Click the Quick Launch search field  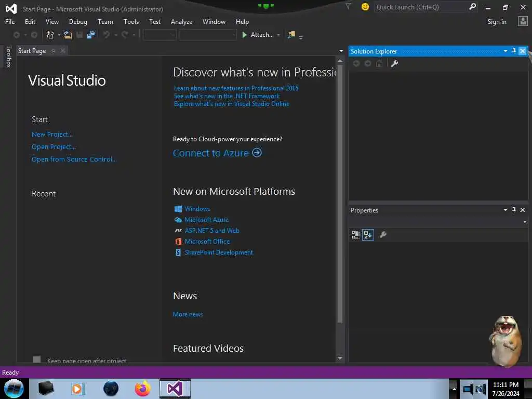pyautogui.click(x=421, y=7)
